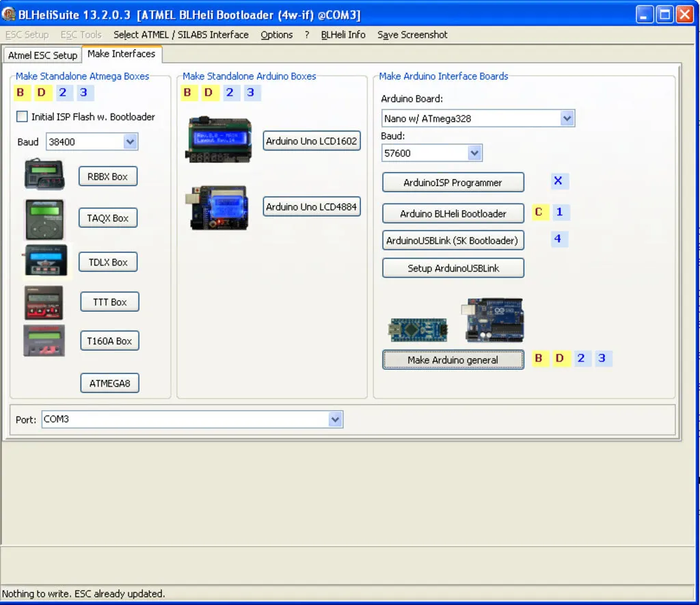Click the ATMEGA8 button
Screen dimensions: 700x605
[109, 384]
